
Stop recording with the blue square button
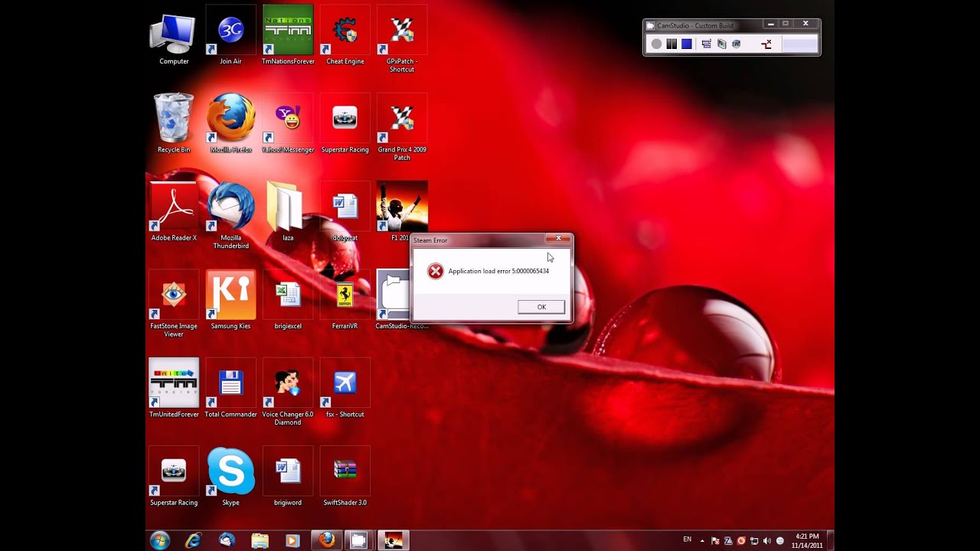pos(687,44)
